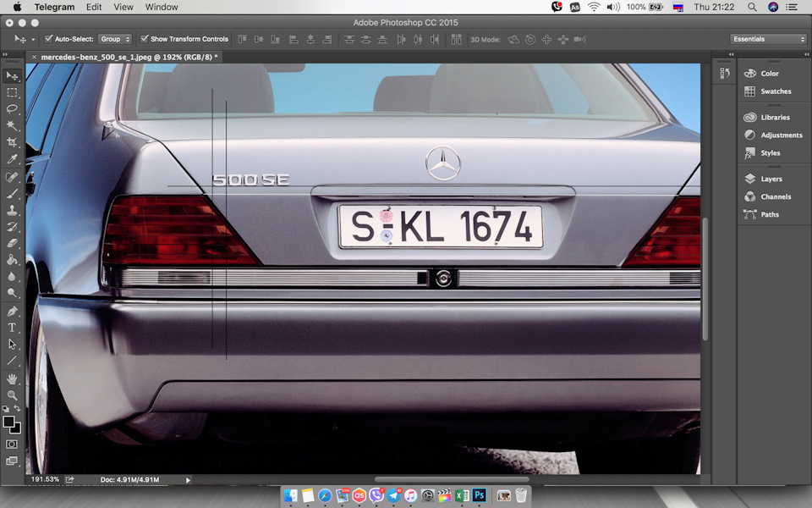Select the Eraser tool

[x=11, y=243]
